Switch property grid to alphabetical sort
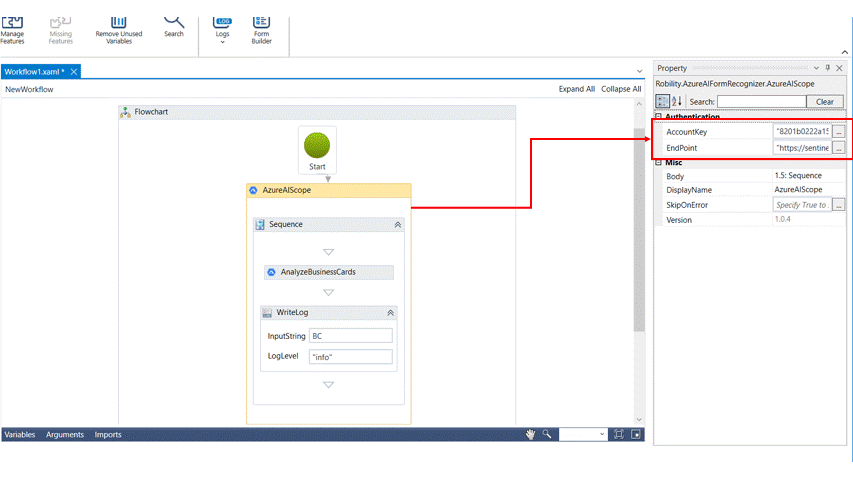Image resolution: width=853 pixels, height=480 pixels. 676,101
